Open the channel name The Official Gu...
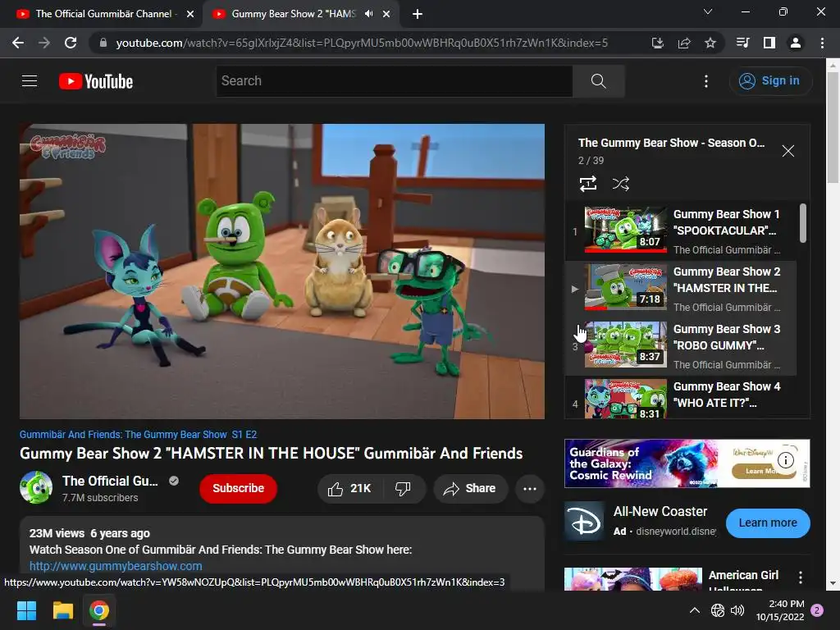Viewport: 840px width, 630px height. pyautogui.click(x=110, y=481)
